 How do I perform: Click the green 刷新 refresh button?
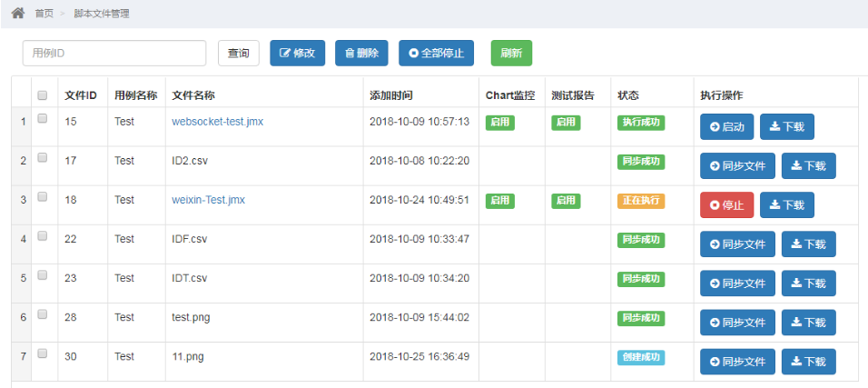click(x=511, y=54)
